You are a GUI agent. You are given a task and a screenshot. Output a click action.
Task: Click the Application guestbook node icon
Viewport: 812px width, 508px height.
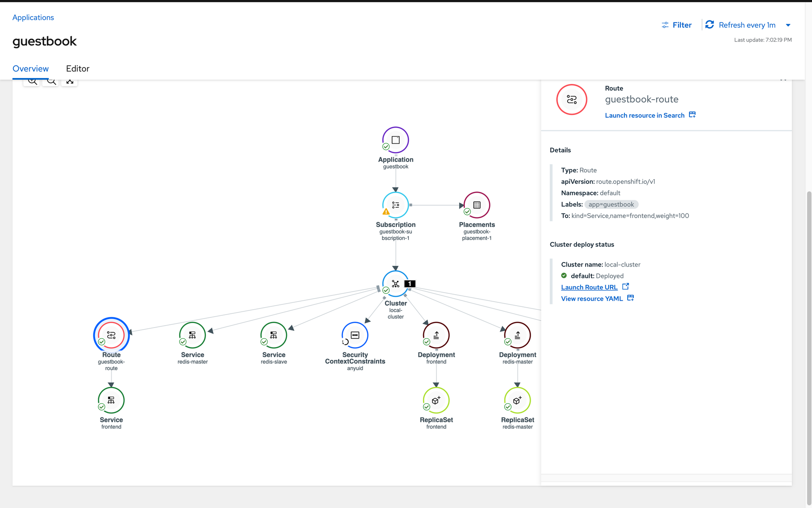tap(395, 140)
